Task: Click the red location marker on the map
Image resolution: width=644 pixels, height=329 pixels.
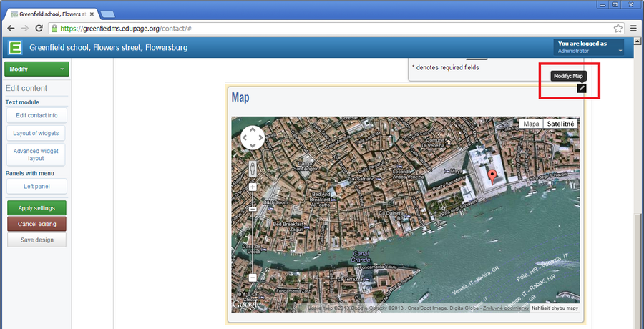Action: [x=492, y=177]
